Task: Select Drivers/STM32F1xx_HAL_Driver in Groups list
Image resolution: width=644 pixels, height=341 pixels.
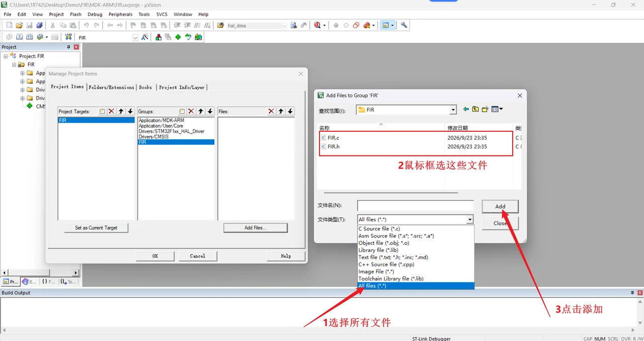Action: click(172, 131)
